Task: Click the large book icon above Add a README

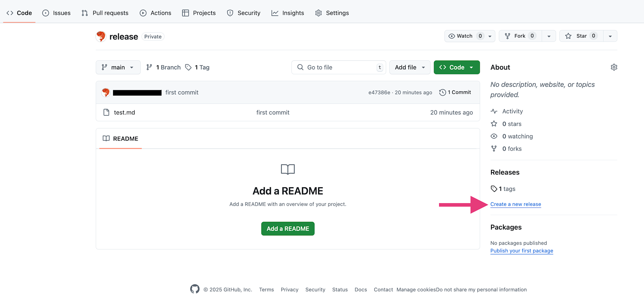Action: [x=288, y=169]
